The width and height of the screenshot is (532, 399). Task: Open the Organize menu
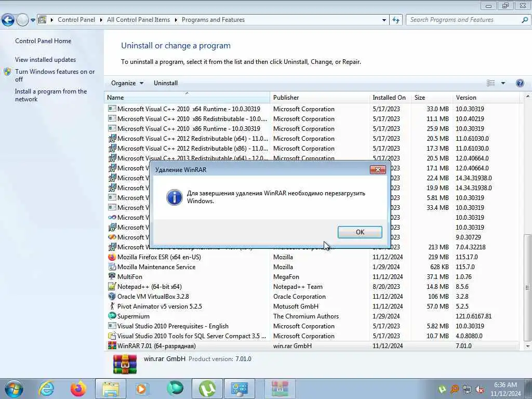click(x=127, y=83)
